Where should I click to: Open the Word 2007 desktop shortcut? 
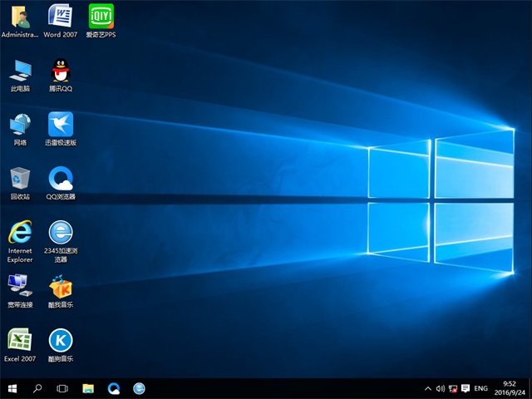pyautogui.click(x=60, y=17)
